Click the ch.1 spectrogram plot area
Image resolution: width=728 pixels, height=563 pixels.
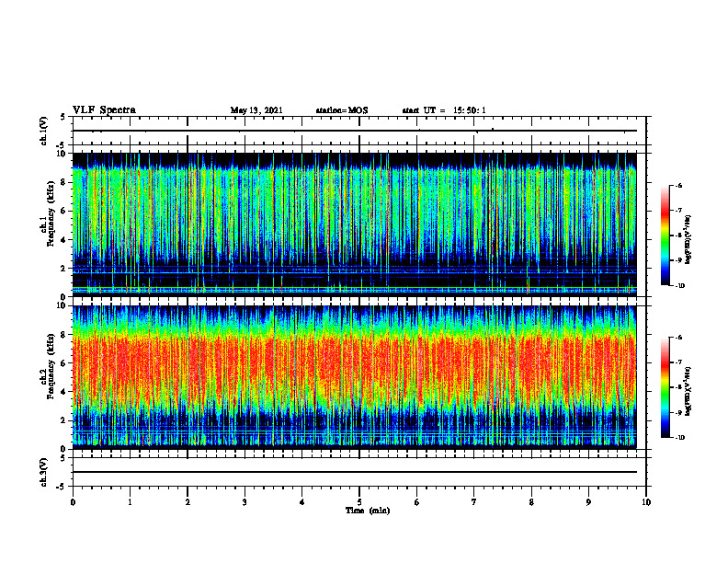click(355, 224)
